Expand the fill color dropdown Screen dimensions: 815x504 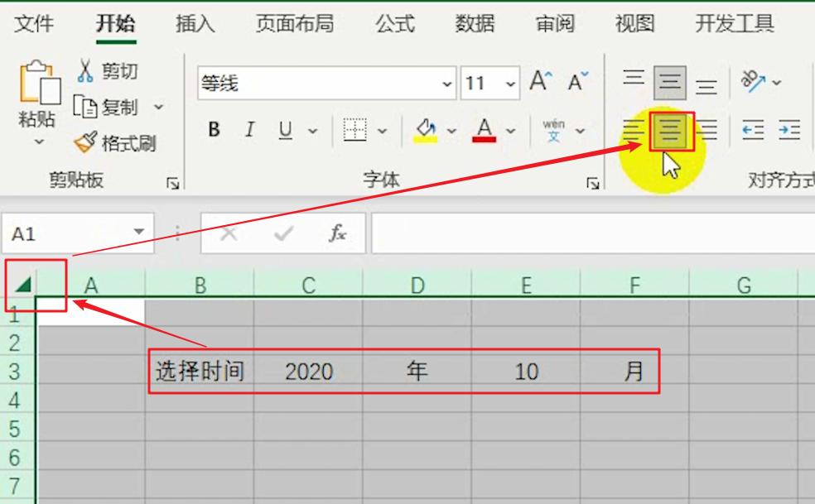[x=450, y=131]
